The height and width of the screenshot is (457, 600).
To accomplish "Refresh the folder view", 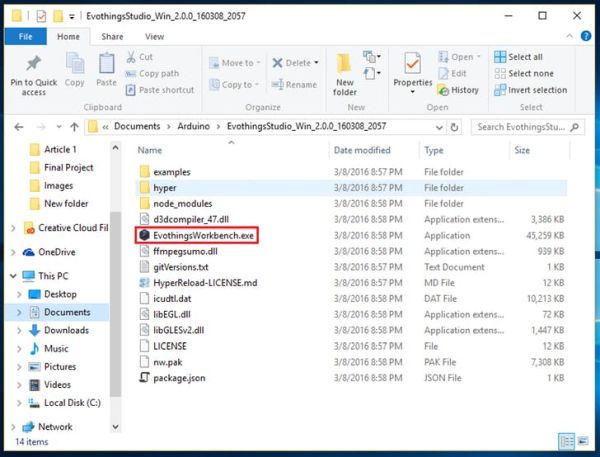I will [x=454, y=127].
